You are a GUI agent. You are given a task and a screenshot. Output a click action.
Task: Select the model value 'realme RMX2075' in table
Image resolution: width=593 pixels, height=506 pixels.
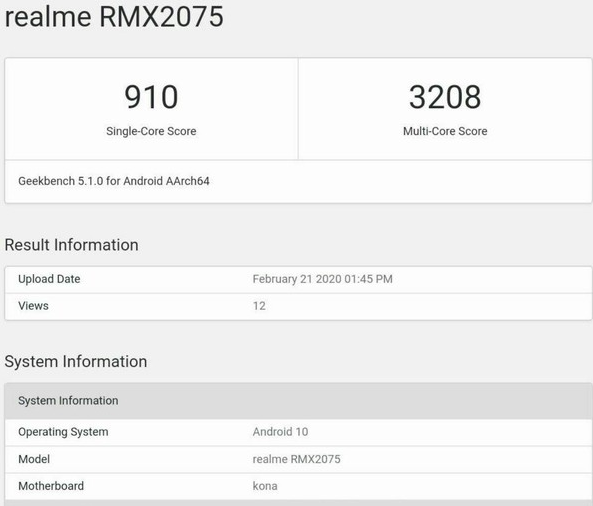pos(296,459)
